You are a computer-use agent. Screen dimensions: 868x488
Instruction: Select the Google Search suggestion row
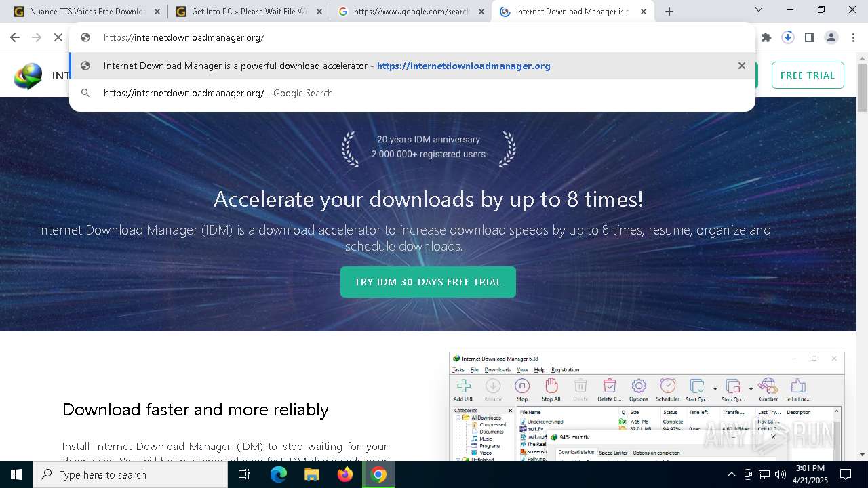pos(412,93)
